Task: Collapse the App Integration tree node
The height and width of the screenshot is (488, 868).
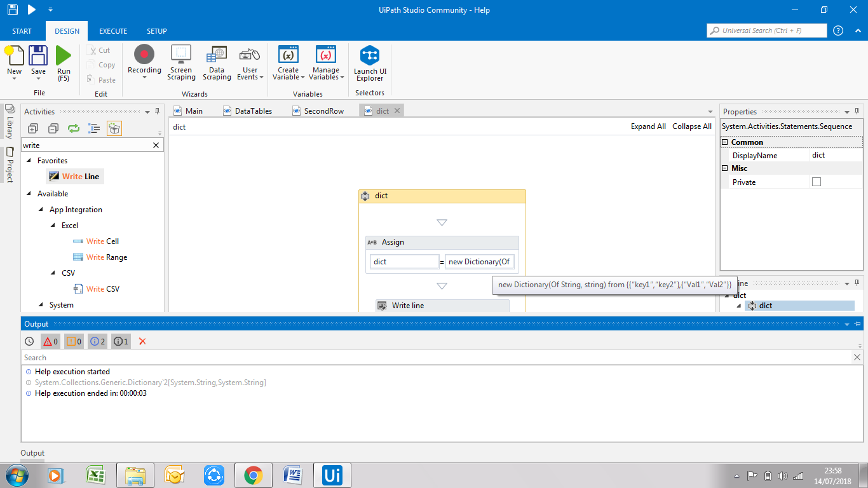Action: (41, 210)
